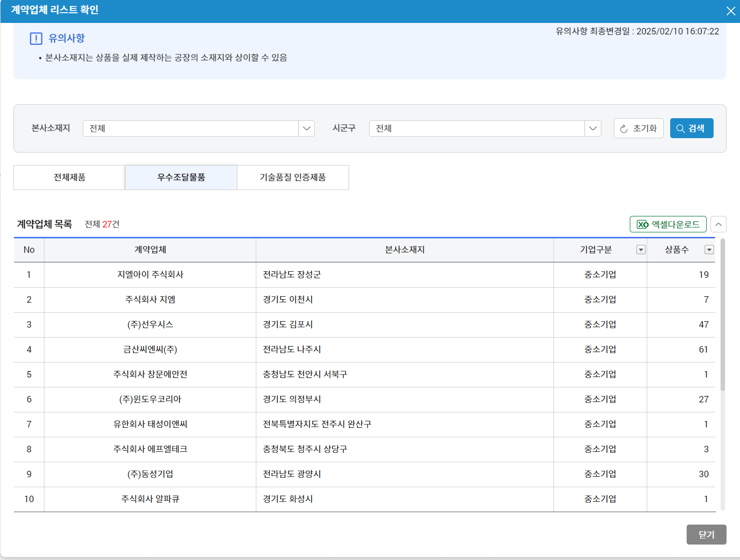Click the 초기화 reset button
Screen dimensions: 740x560
coord(638,128)
